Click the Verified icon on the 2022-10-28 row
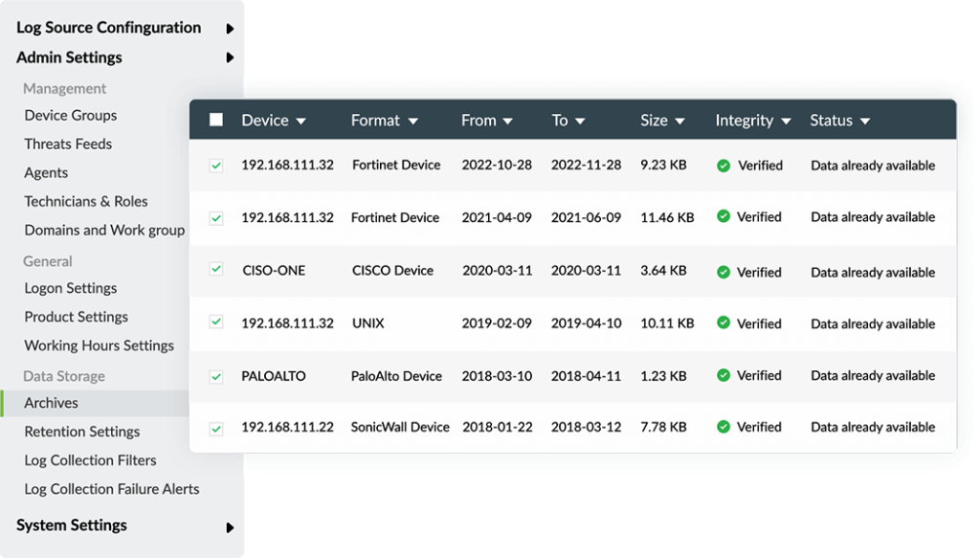This screenshot has width=980, height=558. (724, 166)
